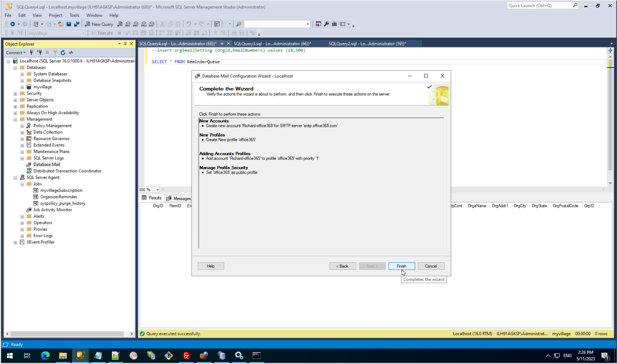
Task: Open the Connect dropdown in Object Explorer
Action: (x=16, y=53)
